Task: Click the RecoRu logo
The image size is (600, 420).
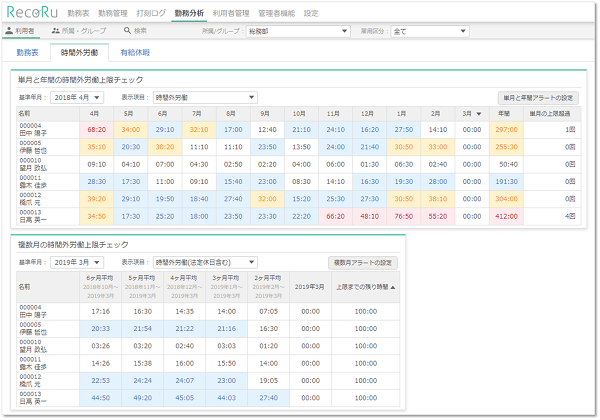Action: (32, 12)
